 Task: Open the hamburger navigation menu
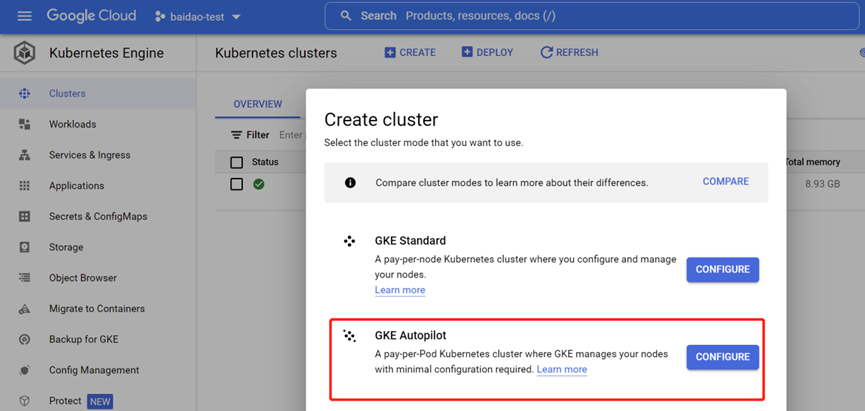point(24,16)
